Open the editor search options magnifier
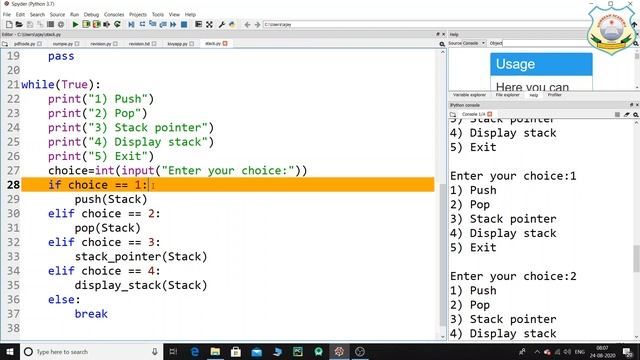Viewport: 640px width, 360px height. click(442, 44)
